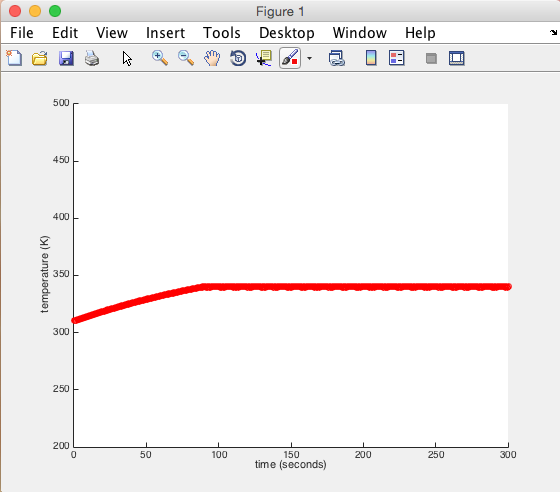Open the Edit menu
The image size is (560, 492).
tap(65, 33)
